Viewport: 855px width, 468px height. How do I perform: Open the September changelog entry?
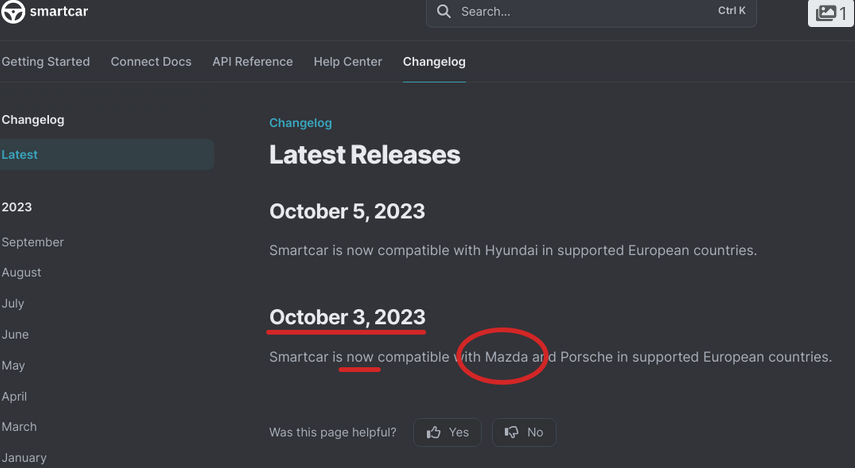point(33,242)
